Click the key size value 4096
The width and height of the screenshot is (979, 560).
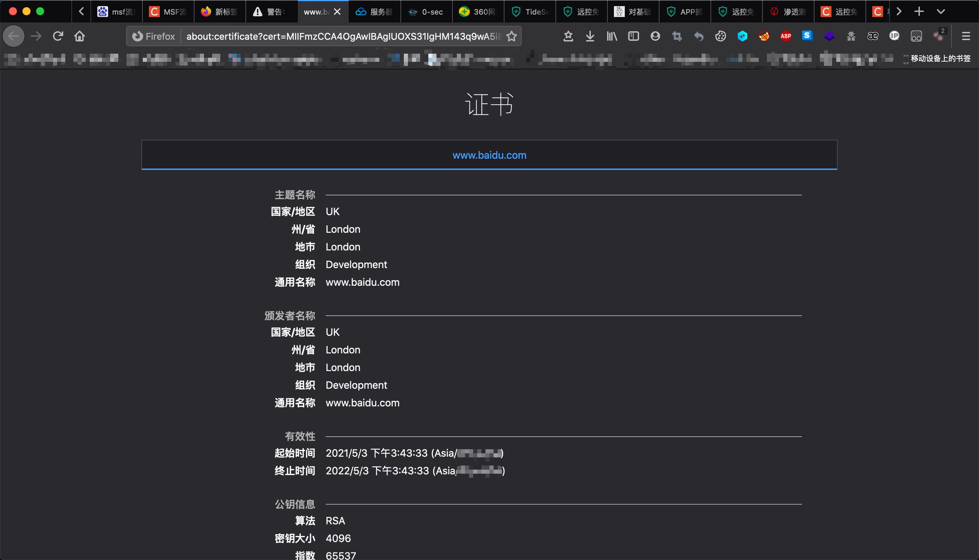pos(338,539)
